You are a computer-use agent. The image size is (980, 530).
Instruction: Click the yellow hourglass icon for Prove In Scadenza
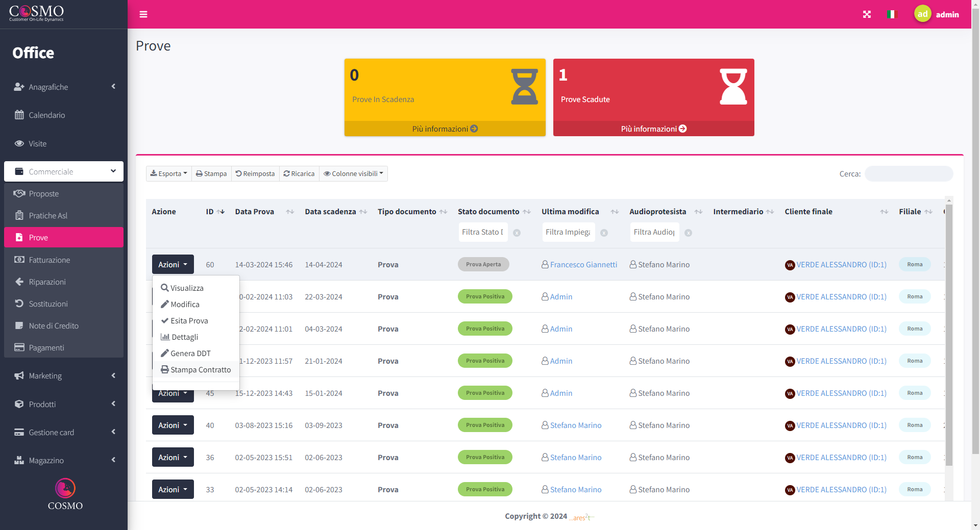click(525, 87)
